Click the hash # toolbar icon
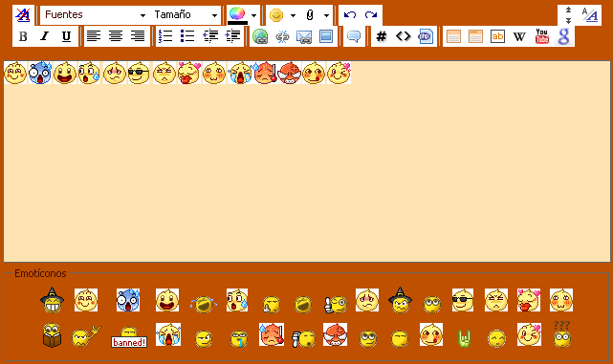The height and width of the screenshot is (364, 613). [382, 36]
